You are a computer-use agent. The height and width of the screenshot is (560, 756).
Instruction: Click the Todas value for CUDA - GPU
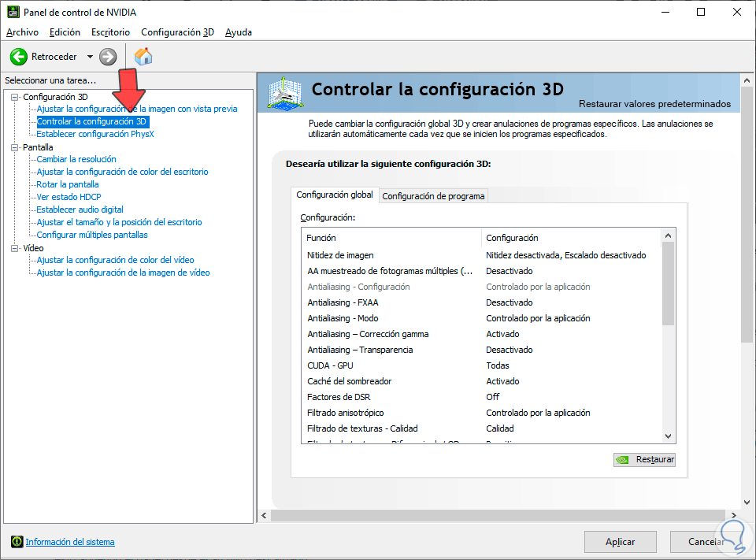[498, 365]
